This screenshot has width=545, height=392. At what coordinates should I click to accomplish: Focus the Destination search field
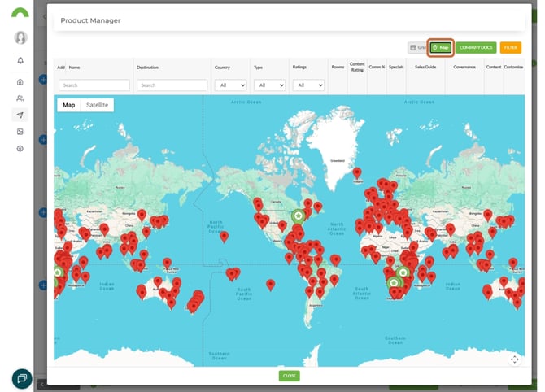[x=172, y=85]
